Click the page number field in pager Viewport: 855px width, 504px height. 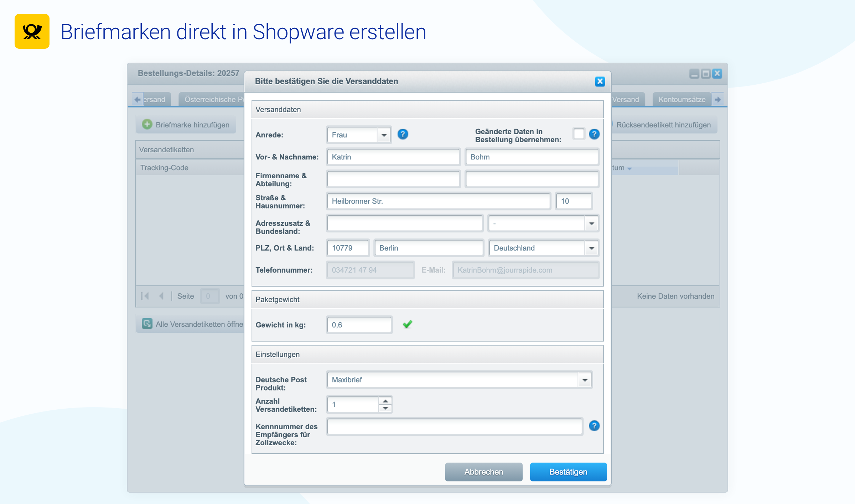coord(209,296)
